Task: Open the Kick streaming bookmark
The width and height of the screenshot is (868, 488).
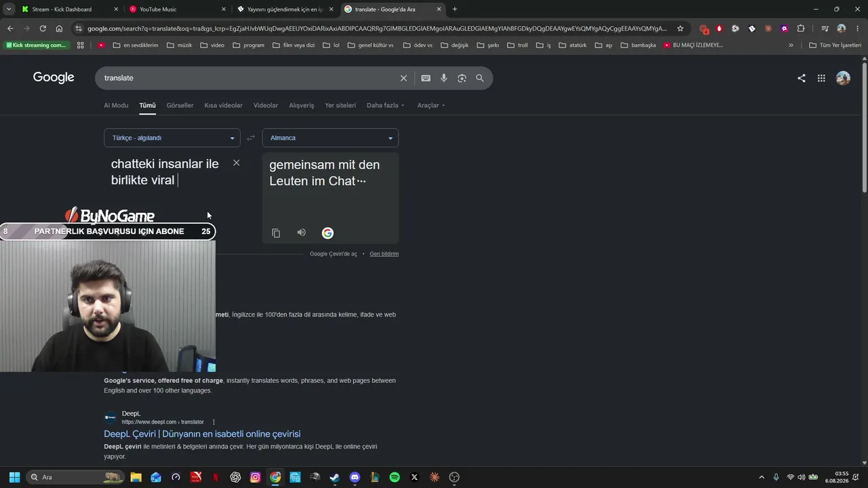Action: [x=37, y=45]
